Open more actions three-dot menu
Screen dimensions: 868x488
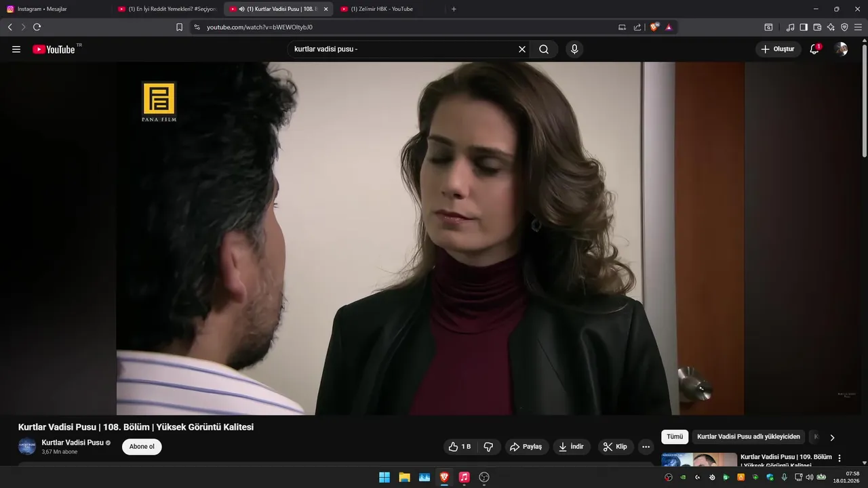pyautogui.click(x=646, y=447)
